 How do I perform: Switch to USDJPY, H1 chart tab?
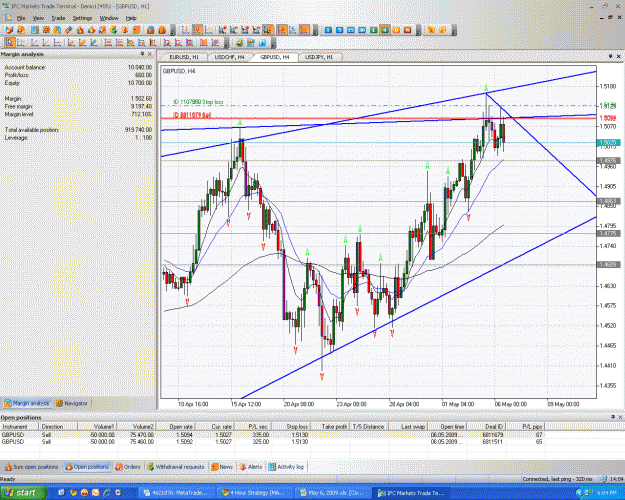319,57
